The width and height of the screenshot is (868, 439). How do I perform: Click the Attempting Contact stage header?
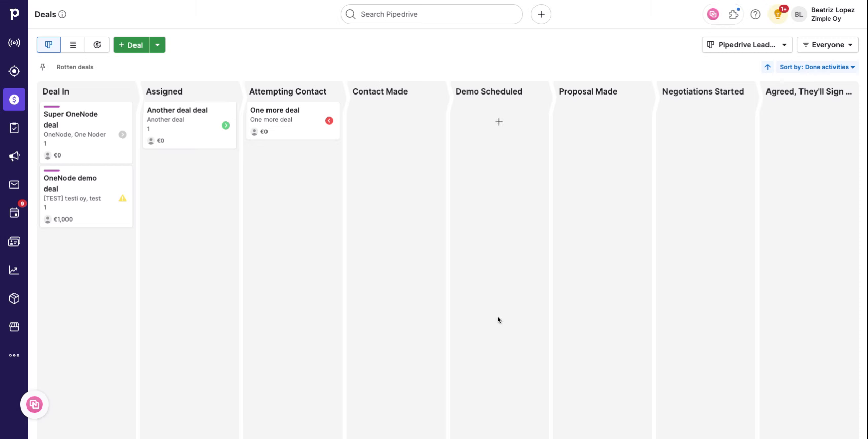click(x=288, y=91)
